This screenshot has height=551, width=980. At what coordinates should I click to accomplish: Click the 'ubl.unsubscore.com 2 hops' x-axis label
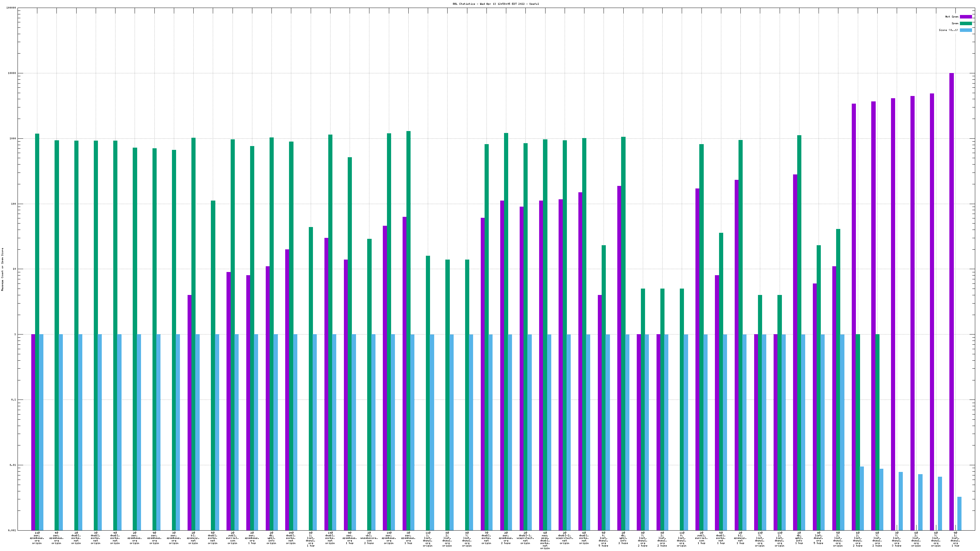[x=369, y=538]
